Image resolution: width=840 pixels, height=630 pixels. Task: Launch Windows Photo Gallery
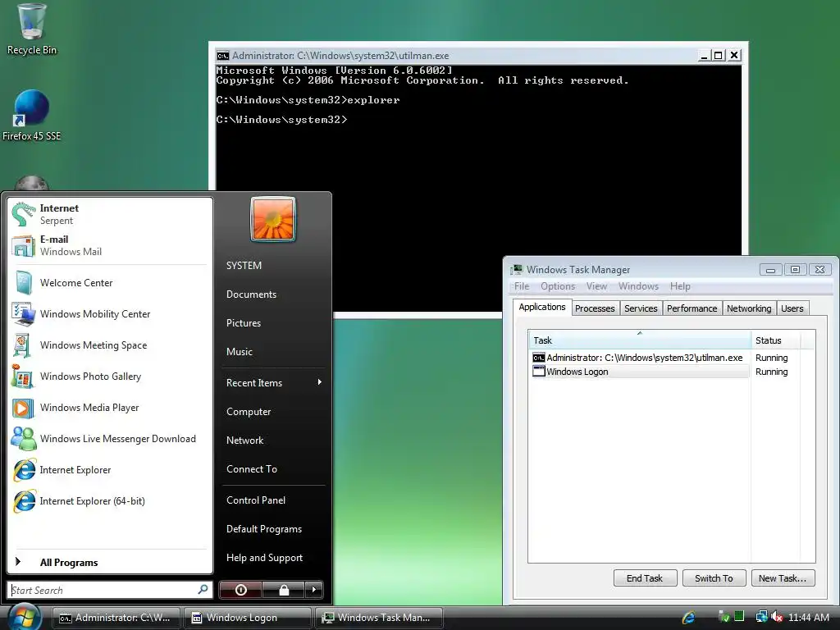[110, 376]
